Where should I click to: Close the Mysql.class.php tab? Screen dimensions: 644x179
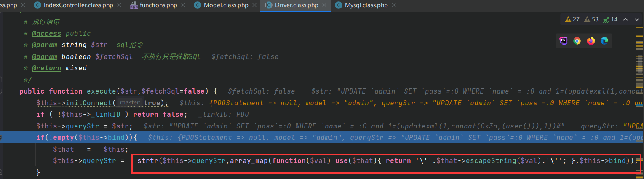[395, 5]
